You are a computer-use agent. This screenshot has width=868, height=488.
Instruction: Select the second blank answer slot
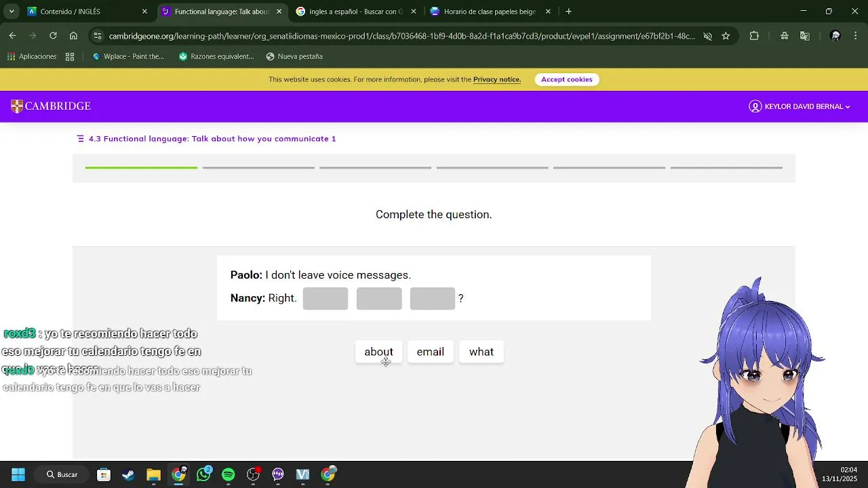click(x=379, y=298)
